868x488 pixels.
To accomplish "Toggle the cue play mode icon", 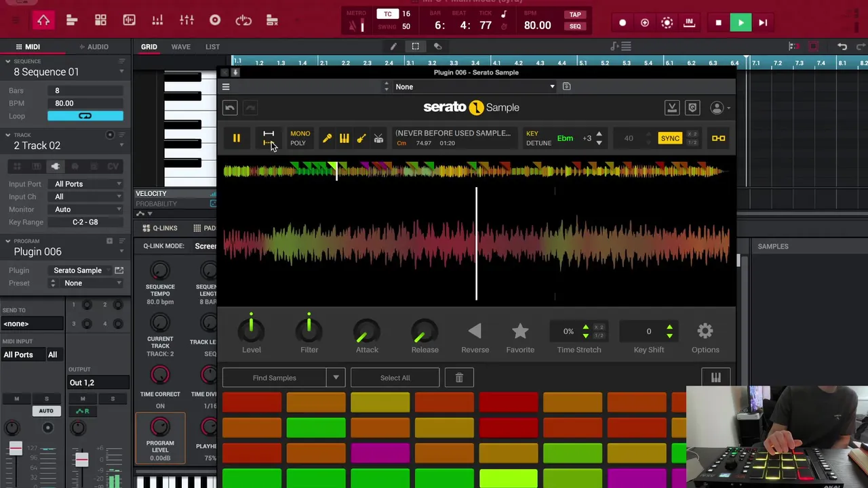I will point(269,138).
